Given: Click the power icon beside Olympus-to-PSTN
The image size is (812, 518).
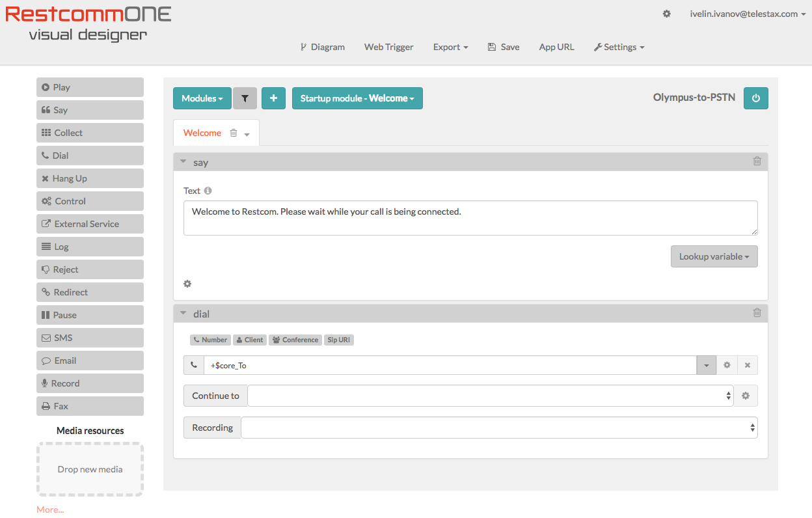Looking at the screenshot, I should tap(755, 98).
